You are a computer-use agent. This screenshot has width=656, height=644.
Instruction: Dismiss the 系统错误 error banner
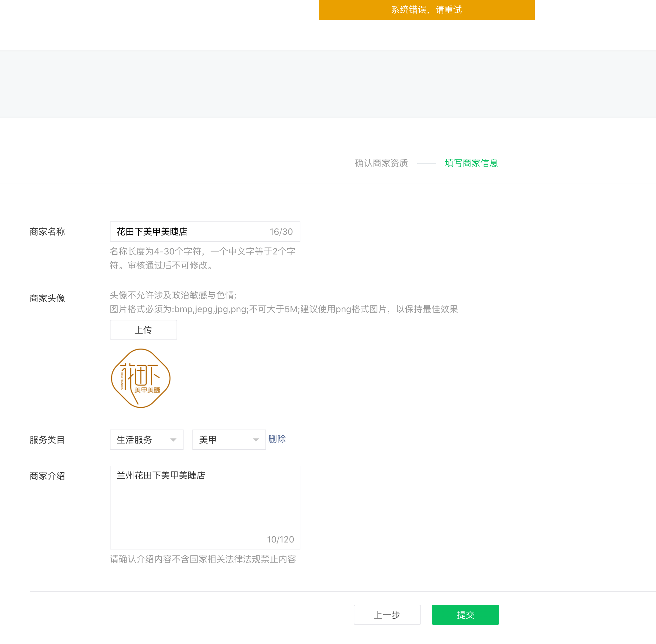[426, 10]
